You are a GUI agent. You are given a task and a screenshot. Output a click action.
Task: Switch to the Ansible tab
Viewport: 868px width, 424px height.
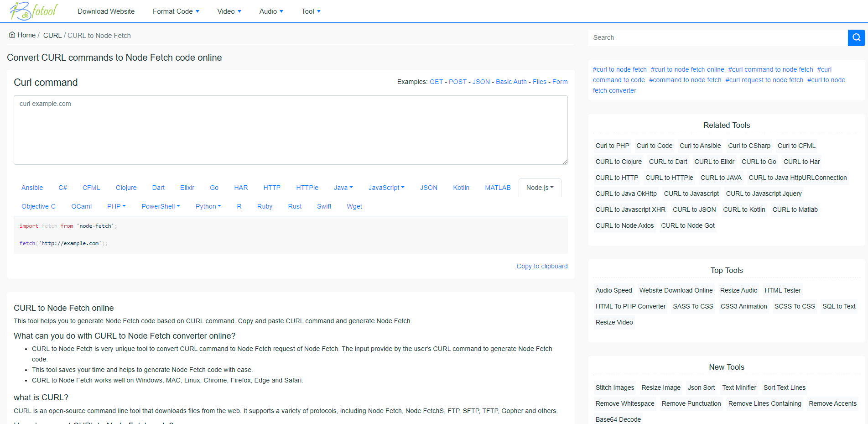(x=32, y=188)
